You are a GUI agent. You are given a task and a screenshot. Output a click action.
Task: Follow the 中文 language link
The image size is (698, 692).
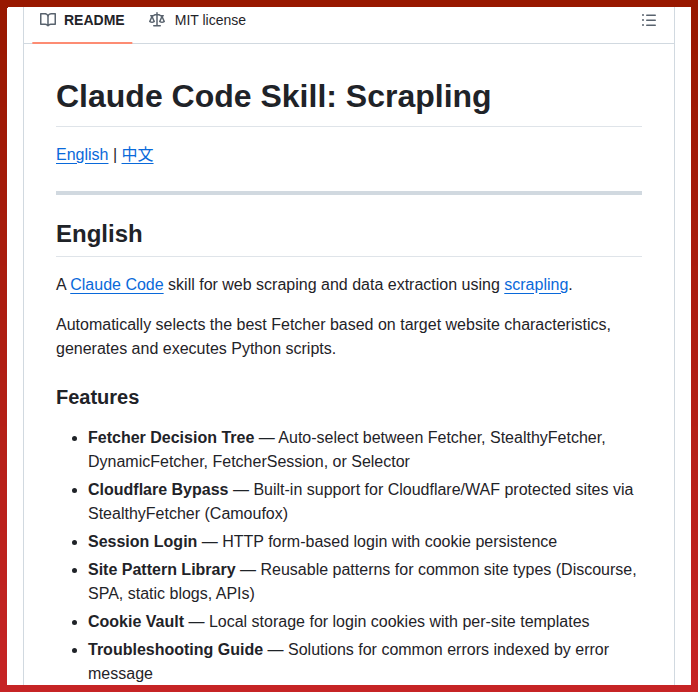coord(138,154)
